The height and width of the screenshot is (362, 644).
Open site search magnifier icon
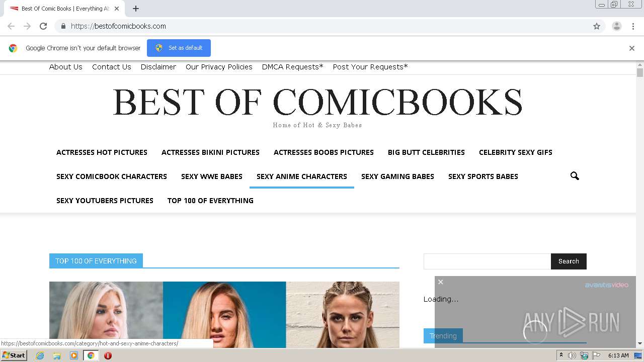click(575, 176)
